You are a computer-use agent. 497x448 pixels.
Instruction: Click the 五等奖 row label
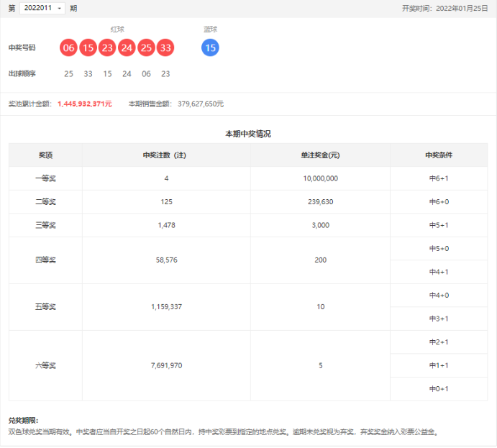coord(45,306)
